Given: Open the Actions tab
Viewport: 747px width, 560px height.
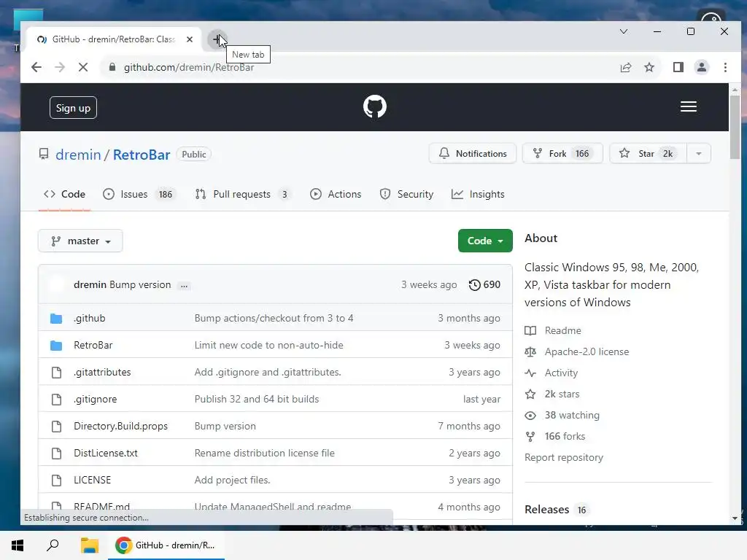Looking at the screenshot, I should (336, 194).
